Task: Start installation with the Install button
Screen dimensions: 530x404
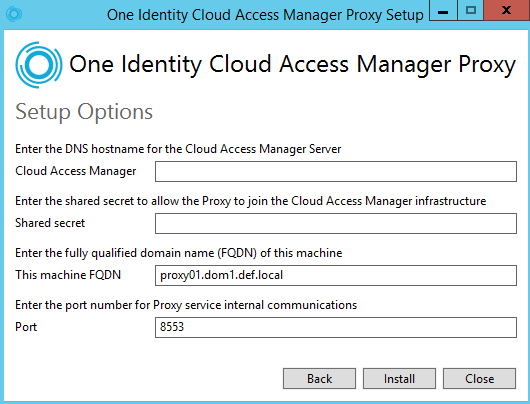Action: click(399, 379)
